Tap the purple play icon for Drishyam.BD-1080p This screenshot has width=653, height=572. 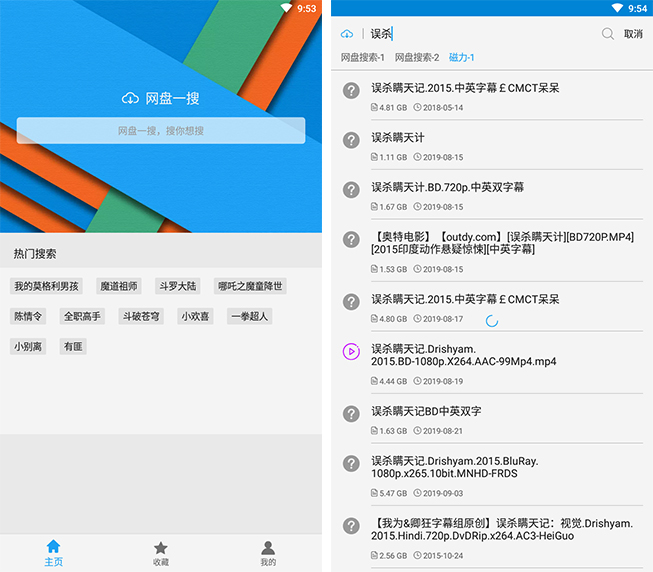coord(351,351)
